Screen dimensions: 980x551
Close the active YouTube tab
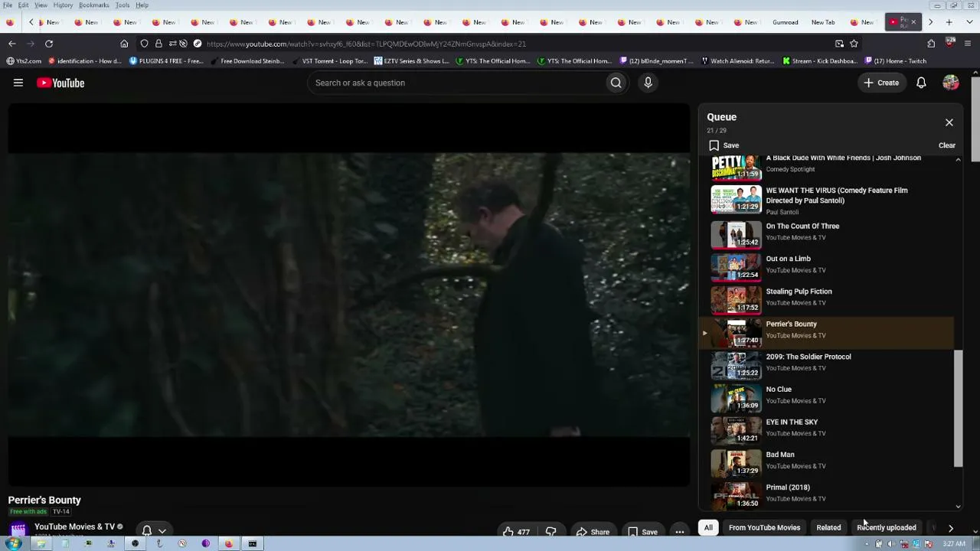pos(913,22)
